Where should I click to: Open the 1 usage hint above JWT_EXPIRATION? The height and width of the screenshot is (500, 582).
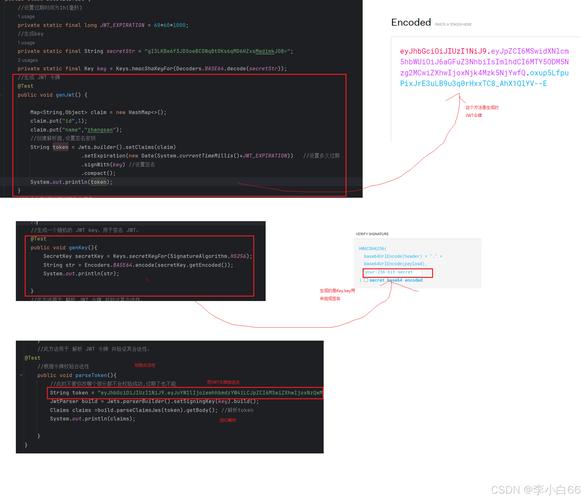point(26,16)
